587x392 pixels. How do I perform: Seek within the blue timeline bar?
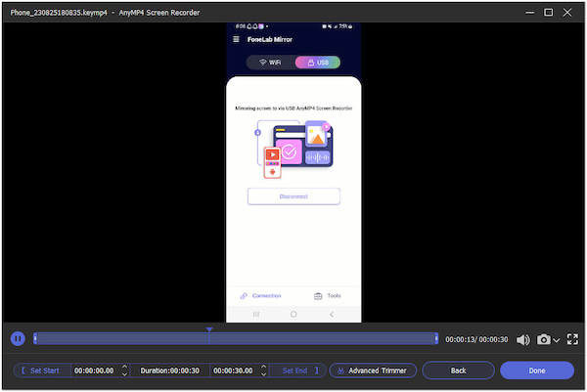236,339
